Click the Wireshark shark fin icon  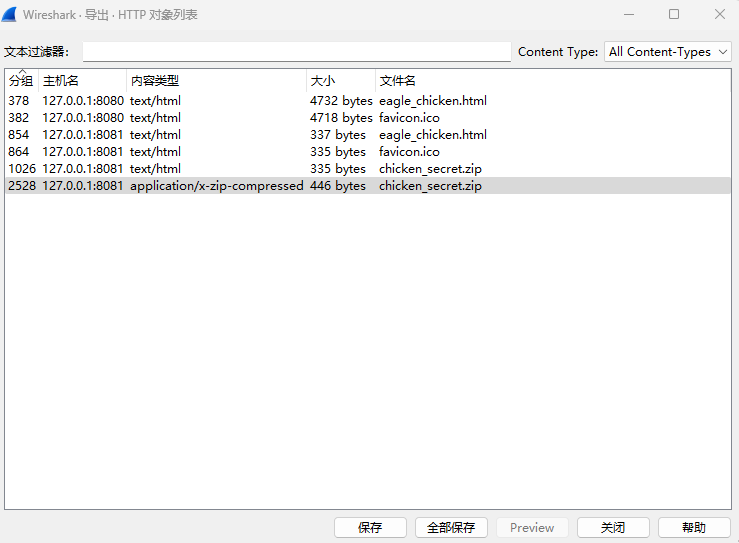pyautogui.click(x=9, y=15)
